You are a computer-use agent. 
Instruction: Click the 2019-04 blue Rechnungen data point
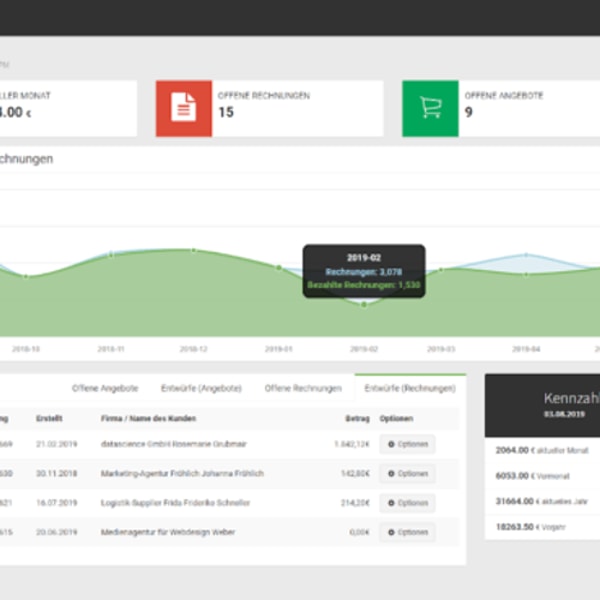click(x=526, y=255)
